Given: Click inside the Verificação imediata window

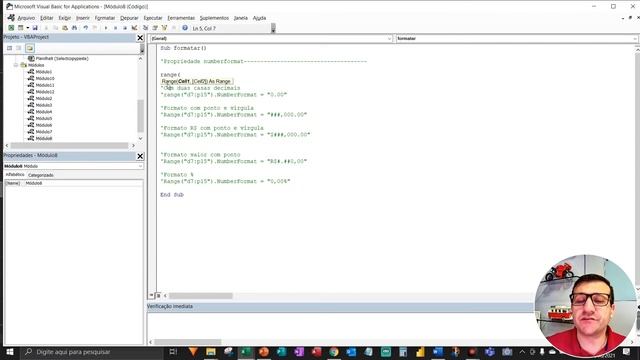Looking at the screenshot, I should [341, 325].
